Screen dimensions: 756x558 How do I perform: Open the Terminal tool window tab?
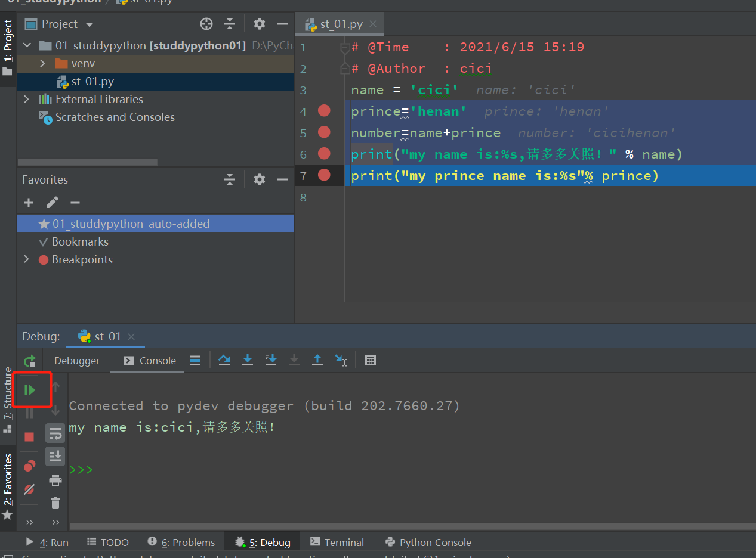(x=337, y=542)
